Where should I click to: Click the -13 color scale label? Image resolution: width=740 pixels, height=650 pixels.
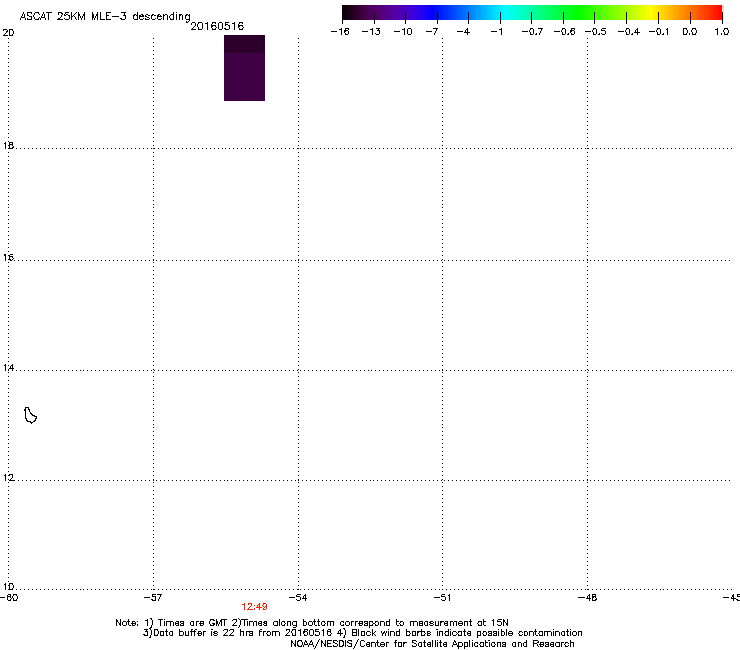[x=371, y=32]
